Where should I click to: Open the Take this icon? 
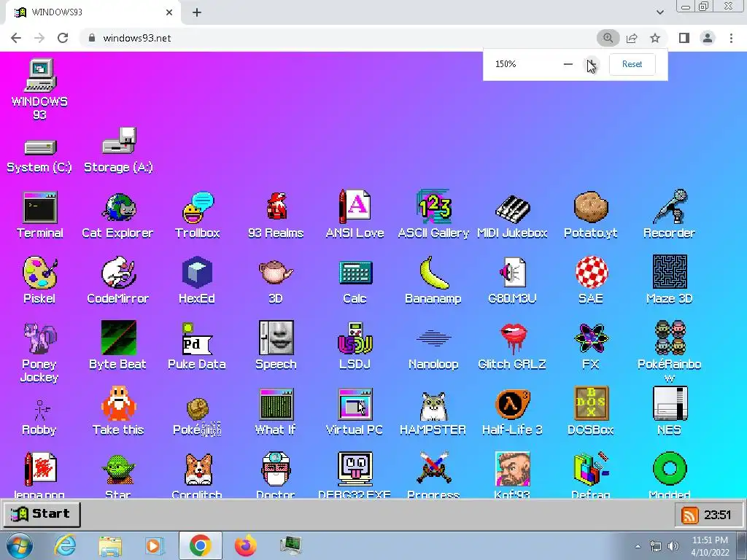pos(119,404)
